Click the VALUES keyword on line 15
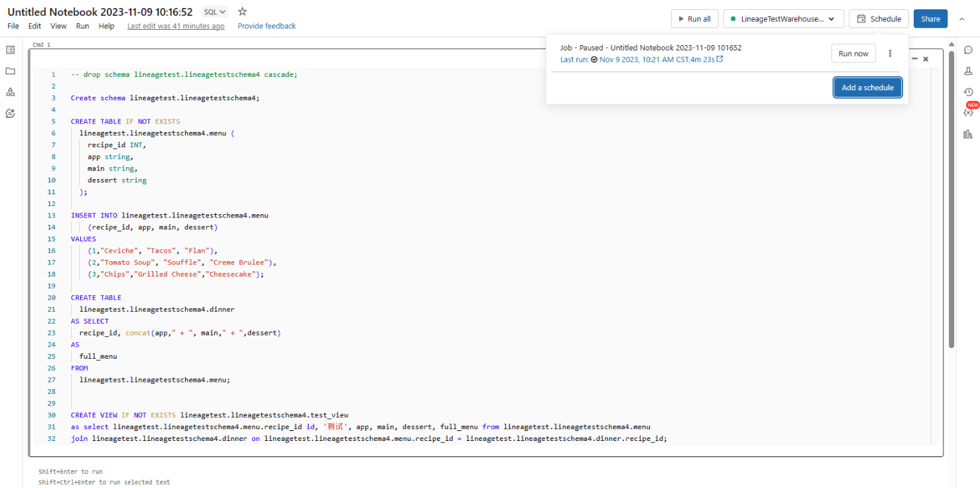 coord(84,239)
